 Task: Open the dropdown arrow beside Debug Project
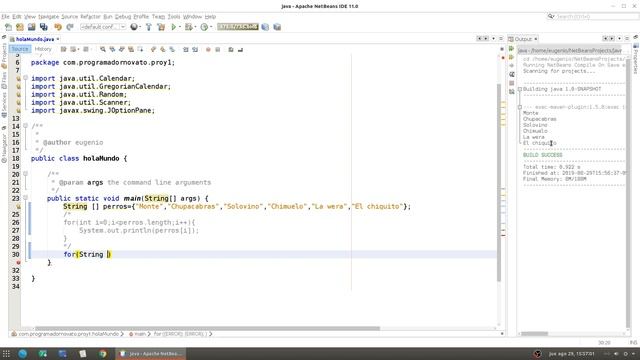point(195,27)
